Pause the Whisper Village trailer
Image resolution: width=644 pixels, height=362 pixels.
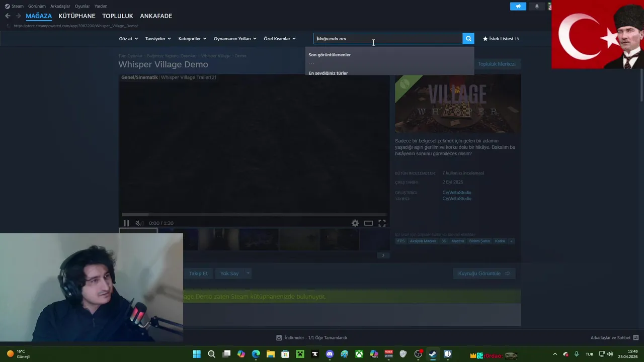(126, 223)
